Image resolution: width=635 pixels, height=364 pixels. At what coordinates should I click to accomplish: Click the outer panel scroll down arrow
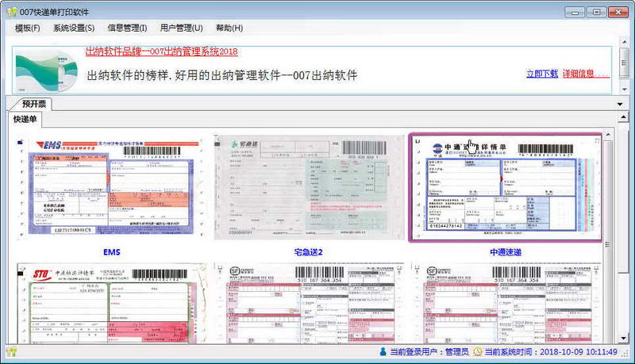tap(623, 338)
